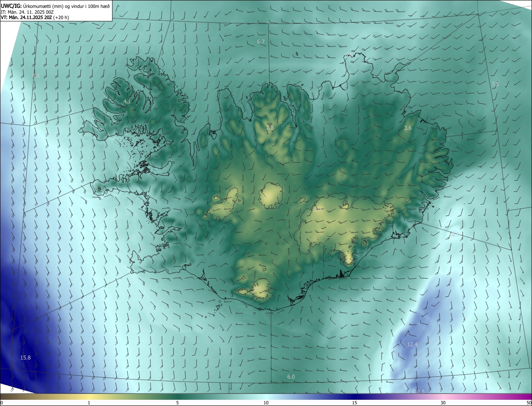Click the 3.6 value in east Iceland

[x=408, y=128]
